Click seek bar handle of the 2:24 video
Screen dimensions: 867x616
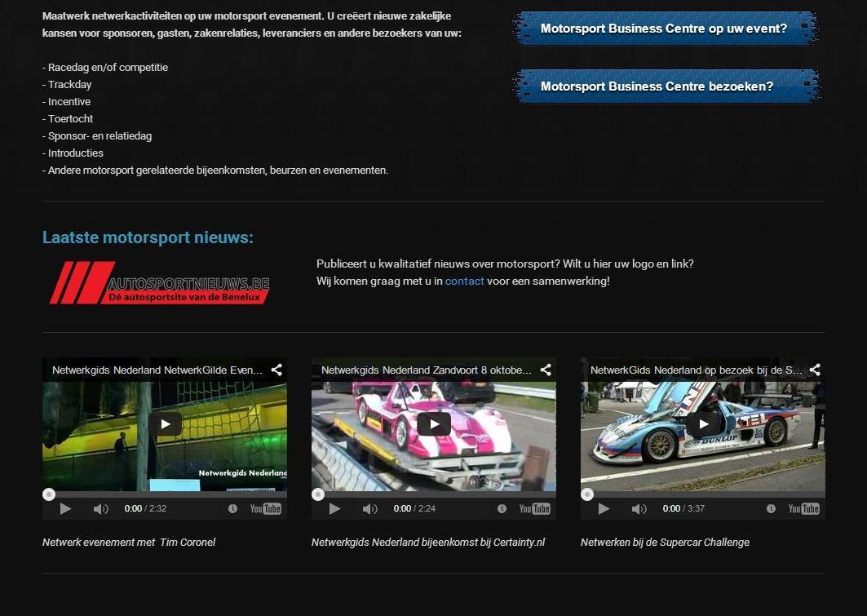tap(318, 494)
